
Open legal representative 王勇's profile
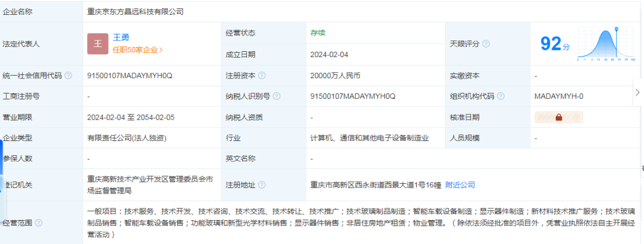121,37
